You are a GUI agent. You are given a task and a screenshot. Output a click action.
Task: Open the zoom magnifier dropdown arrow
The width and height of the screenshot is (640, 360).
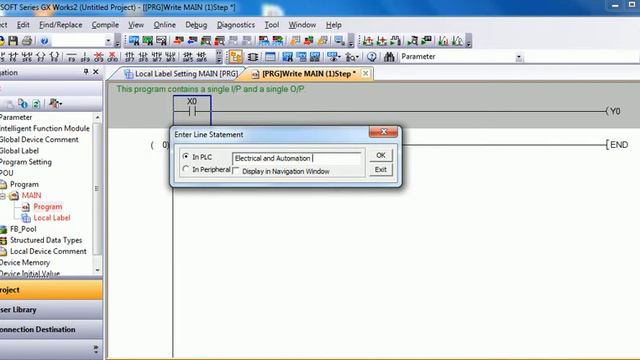pyautogui.click(x=357, y=57)
